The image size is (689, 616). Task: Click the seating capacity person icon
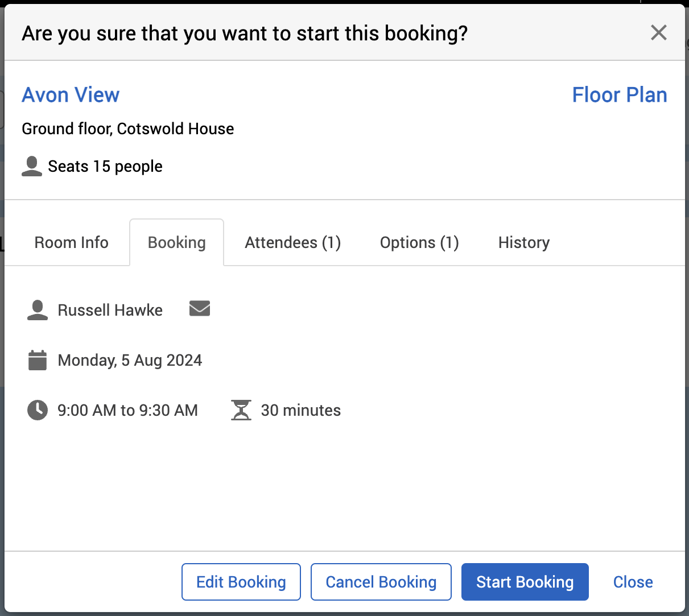(32, 166)
